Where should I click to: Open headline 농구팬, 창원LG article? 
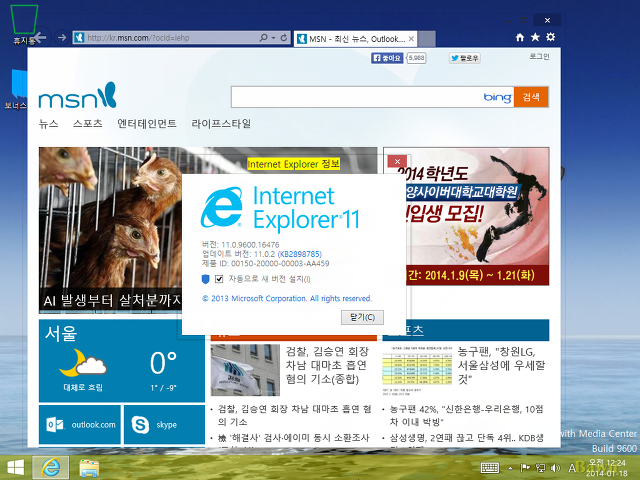pyautogui.click(x=501, y=365)
